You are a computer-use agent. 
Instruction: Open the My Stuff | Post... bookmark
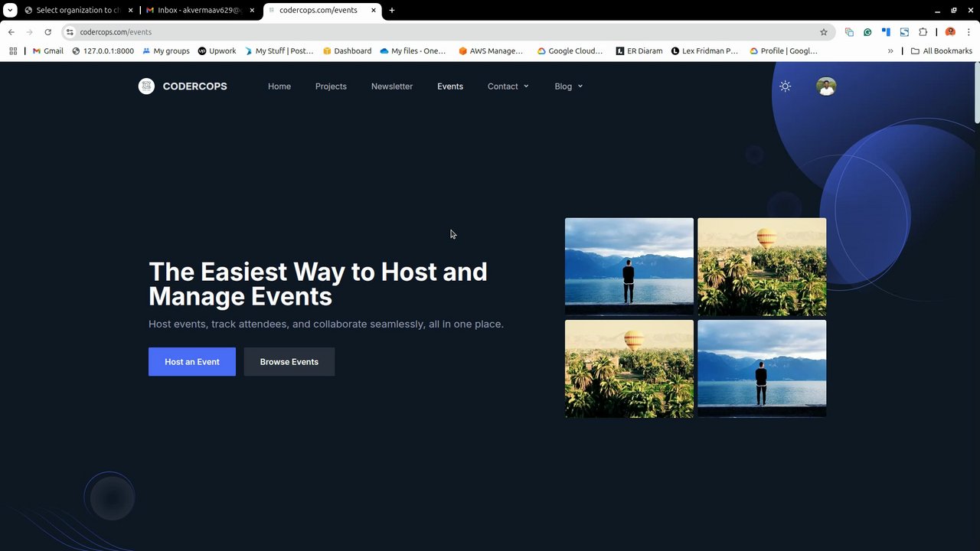279,51
